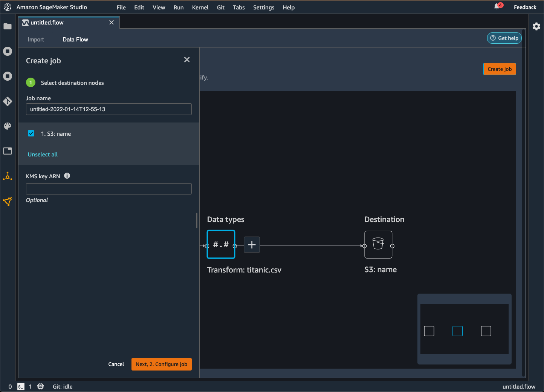
Task: Click the orange SageMaker experiments sidebar icon
Action: pos(8,201)
